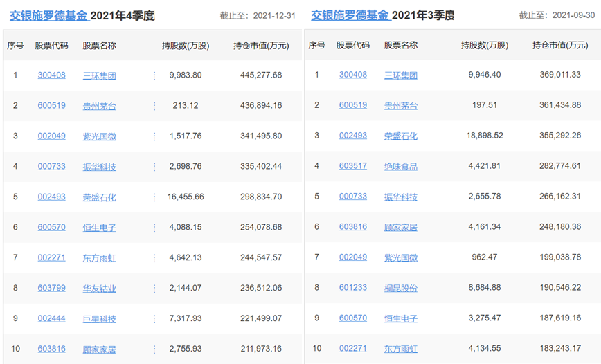Open stock code 603816 in 4季度 table

point(52,349)
